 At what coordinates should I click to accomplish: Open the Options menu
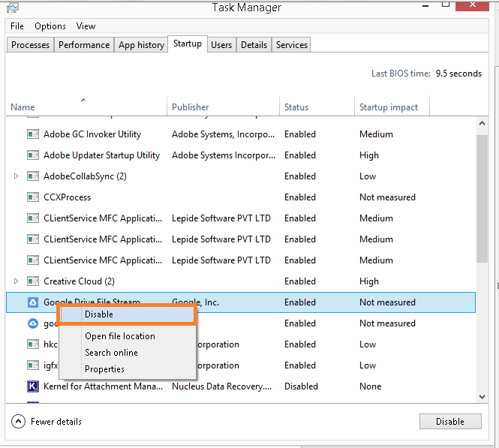coord(50,26)
